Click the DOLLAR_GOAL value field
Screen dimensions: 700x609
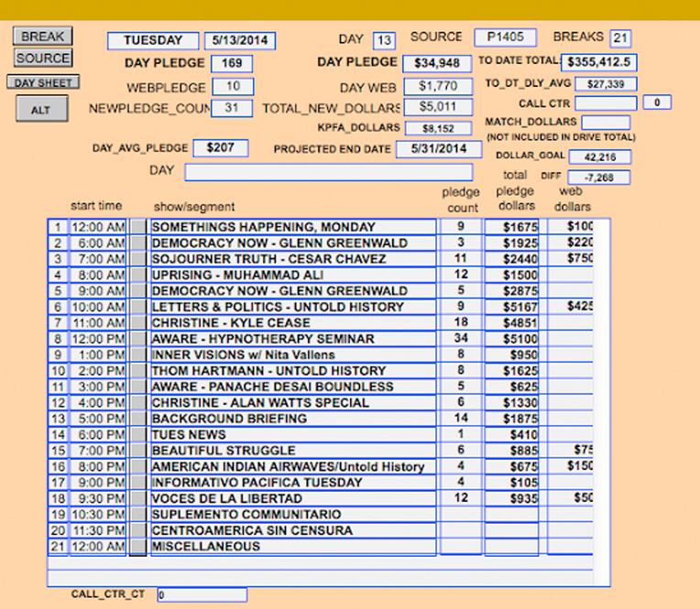coord(598,157)
